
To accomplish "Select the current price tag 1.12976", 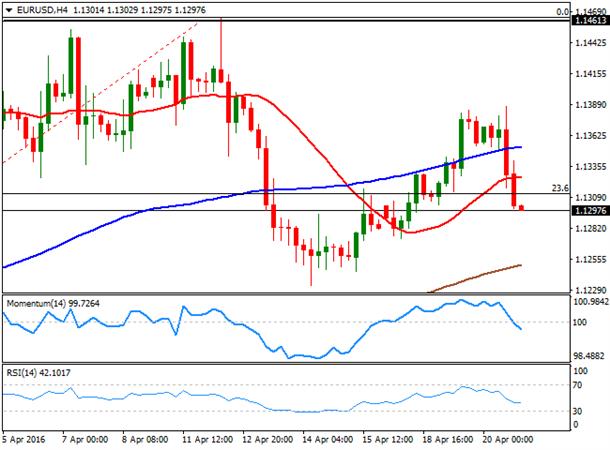I will coord(590,210).
